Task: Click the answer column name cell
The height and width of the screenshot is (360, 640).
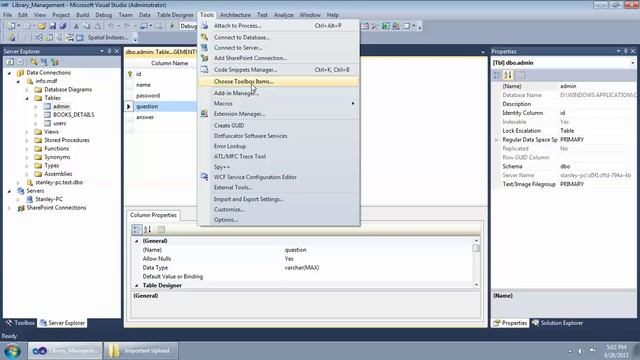Action: coord(165,117)
